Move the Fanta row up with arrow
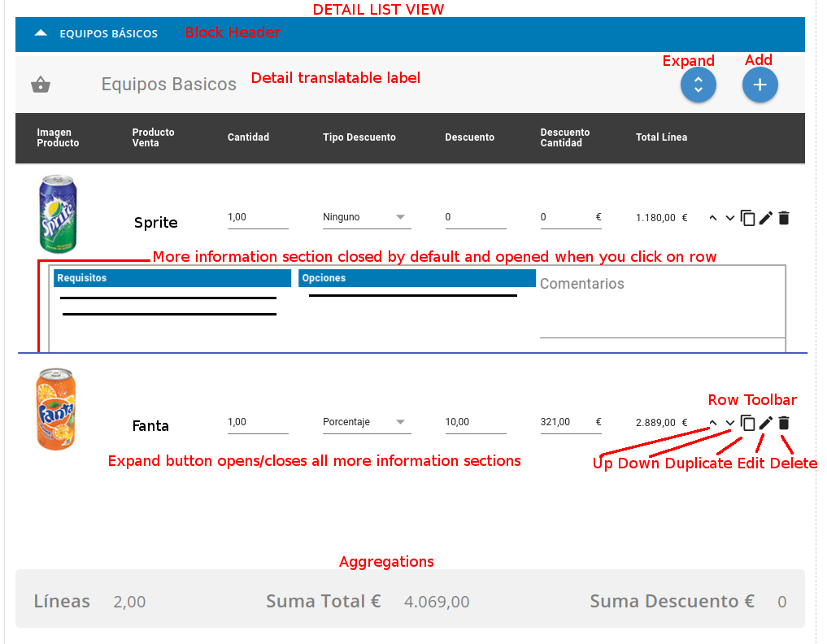Screen dimensions: 827x644 pyautogui.click(x=713, y=423)
